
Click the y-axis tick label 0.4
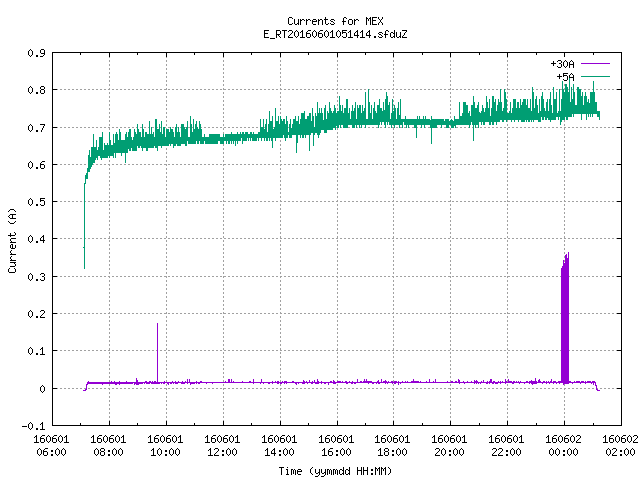pyautogui.click(x=36, y=239)
